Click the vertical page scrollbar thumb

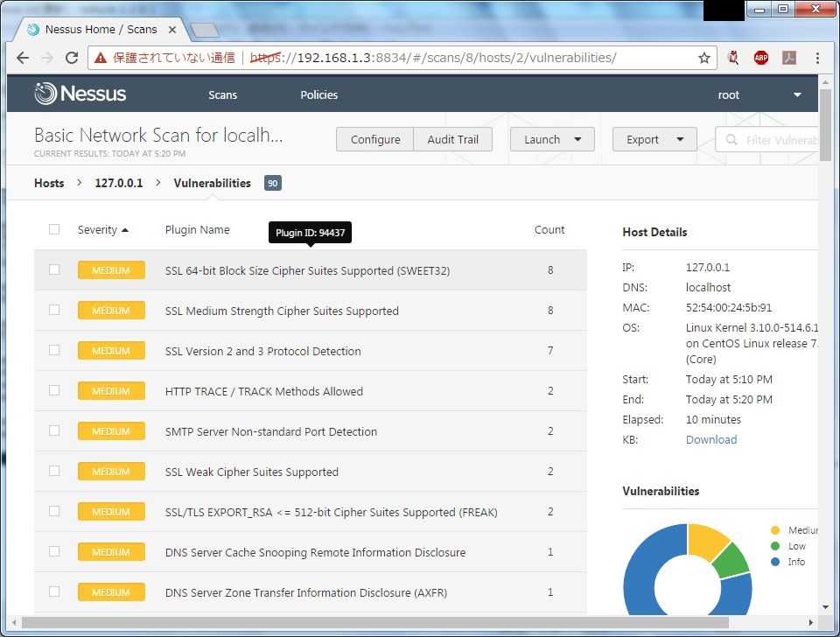pos(825,125)
